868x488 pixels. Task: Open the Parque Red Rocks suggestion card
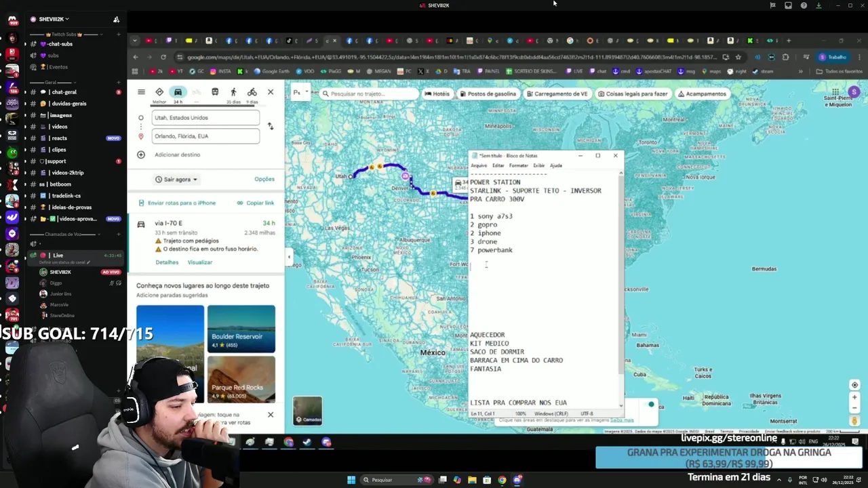[x=241, y=380]
